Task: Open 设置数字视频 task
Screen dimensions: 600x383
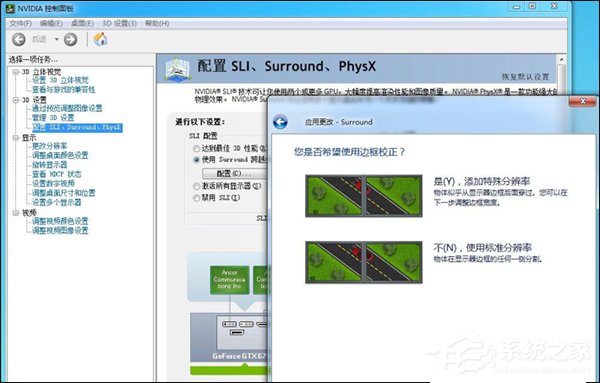Action: 53,183
